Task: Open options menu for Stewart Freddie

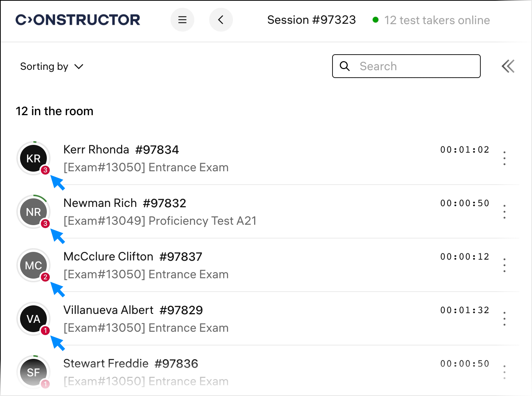Action: pos(504,372)
